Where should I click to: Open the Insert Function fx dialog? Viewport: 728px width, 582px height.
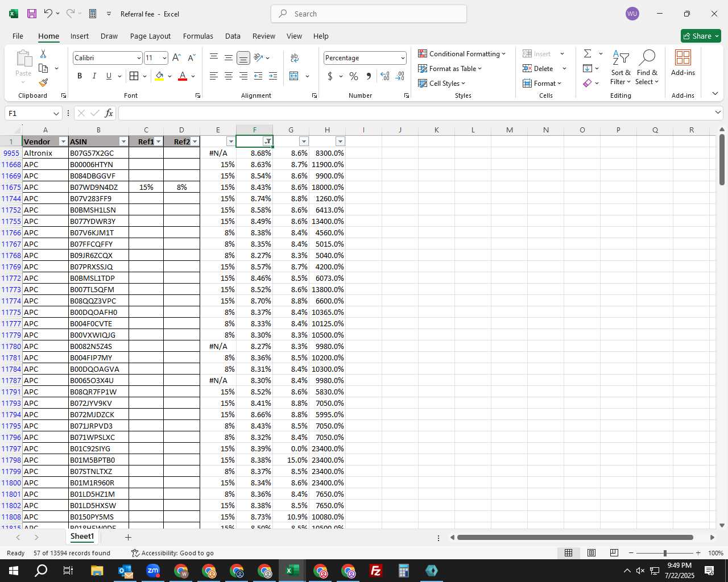pyautogui.click(x=109, y=113)
